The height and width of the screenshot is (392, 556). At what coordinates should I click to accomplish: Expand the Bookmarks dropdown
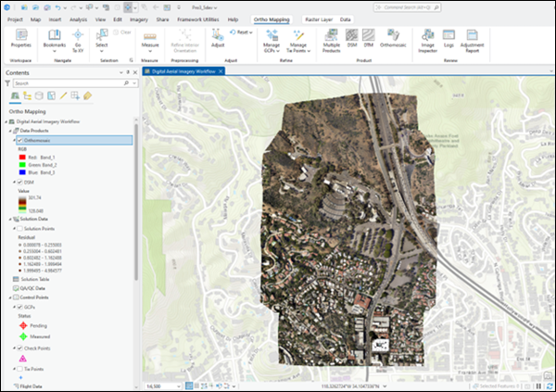(54, 48)
